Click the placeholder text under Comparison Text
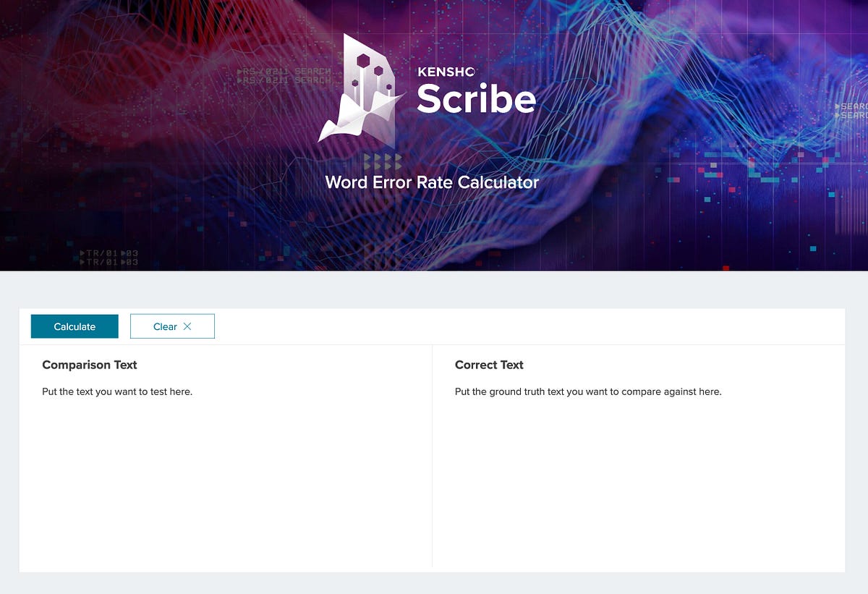 tap(117, 391)
